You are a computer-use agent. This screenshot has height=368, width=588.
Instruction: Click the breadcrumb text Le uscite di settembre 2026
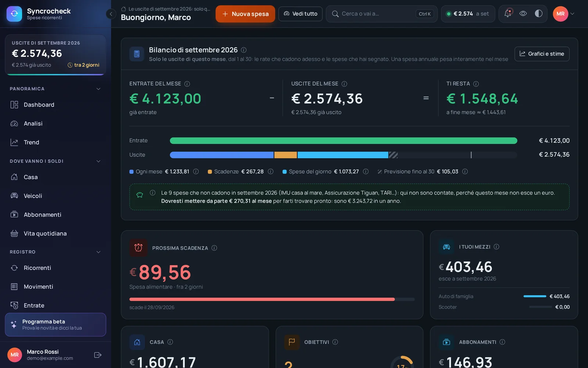[169, 9]
